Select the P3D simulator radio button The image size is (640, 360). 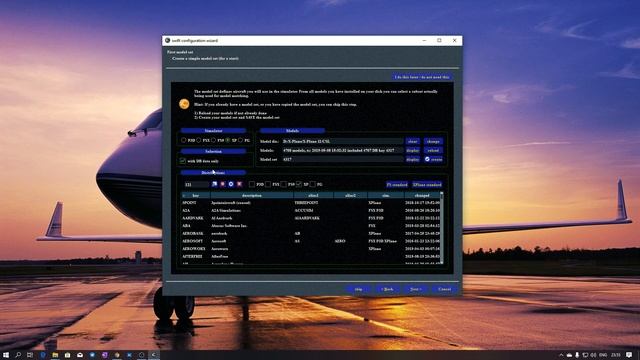click(184, 140)
